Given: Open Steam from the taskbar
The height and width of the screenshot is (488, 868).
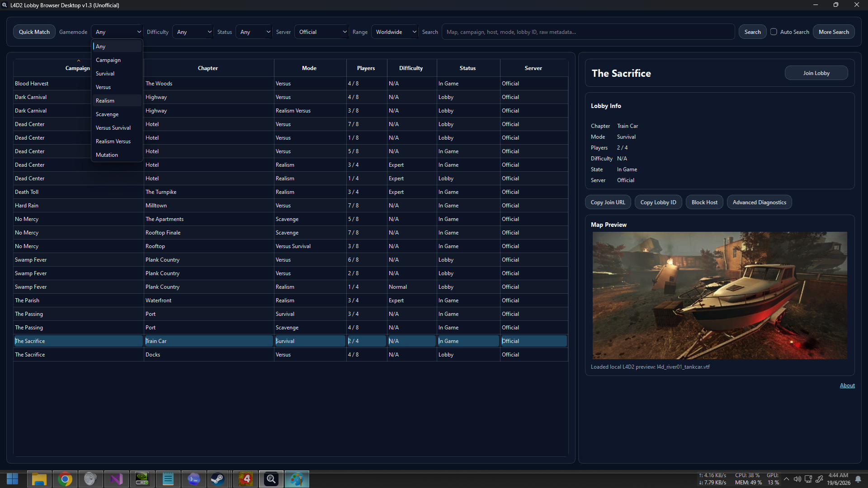Looking at the screenshot, I should tap(218, 479).
